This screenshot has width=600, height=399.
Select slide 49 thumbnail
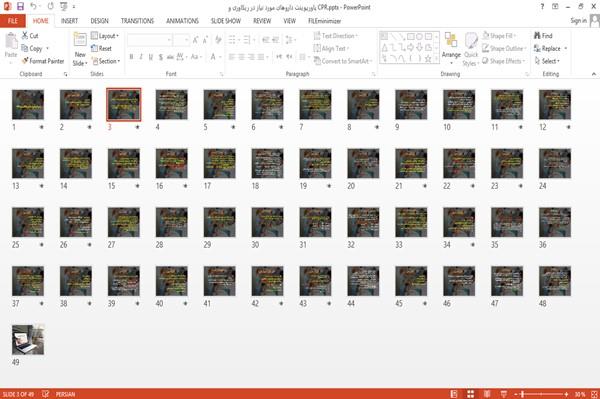coord(28,340)
